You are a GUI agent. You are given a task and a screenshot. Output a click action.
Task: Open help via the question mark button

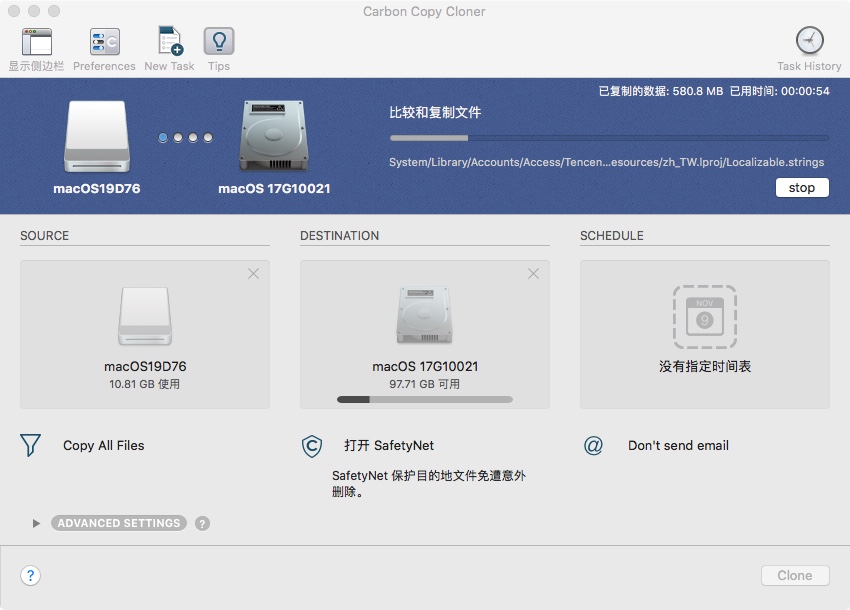30,575
